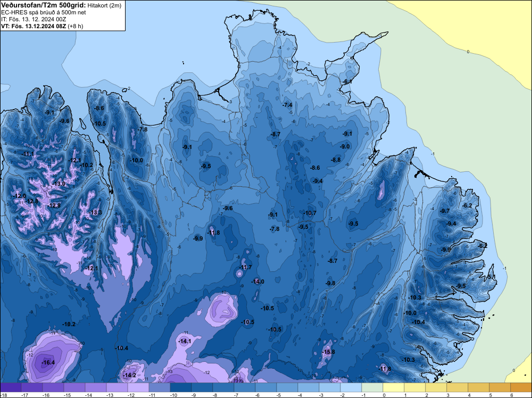Viewport: 532px width, 398px height.
Task: Click the -12.0 temperature value
Action: tap(20, 196)
